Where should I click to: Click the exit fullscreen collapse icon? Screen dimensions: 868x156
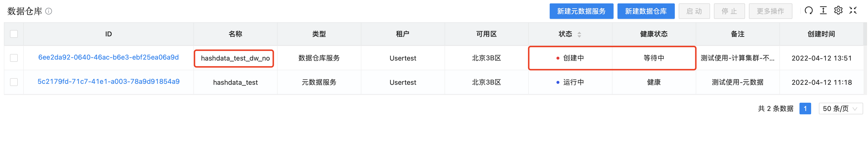853,10
